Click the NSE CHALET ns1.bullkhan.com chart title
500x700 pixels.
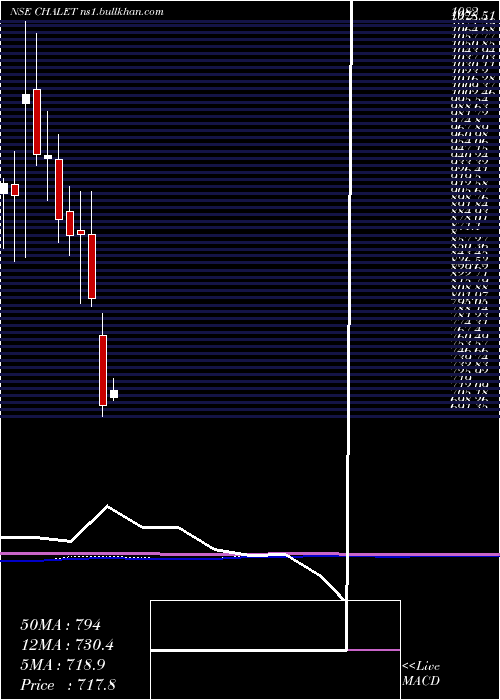[x=87, y=12]
